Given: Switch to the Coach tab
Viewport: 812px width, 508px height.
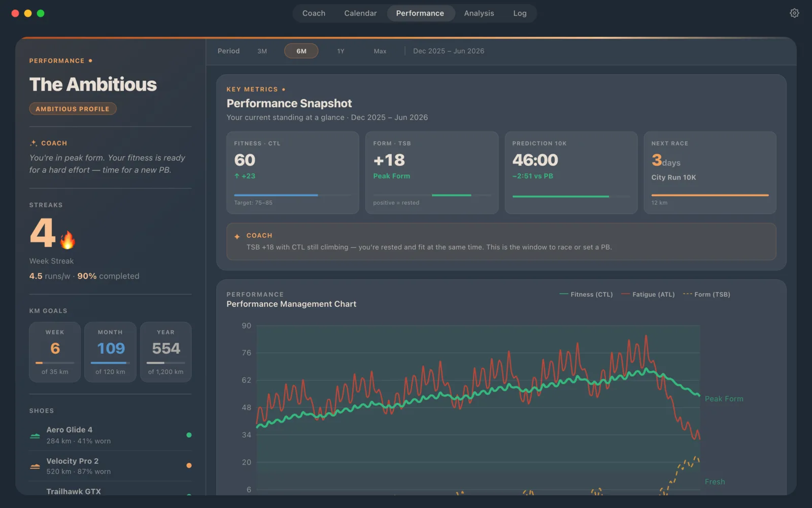Looking at the screenshot, I should [314, 13].
